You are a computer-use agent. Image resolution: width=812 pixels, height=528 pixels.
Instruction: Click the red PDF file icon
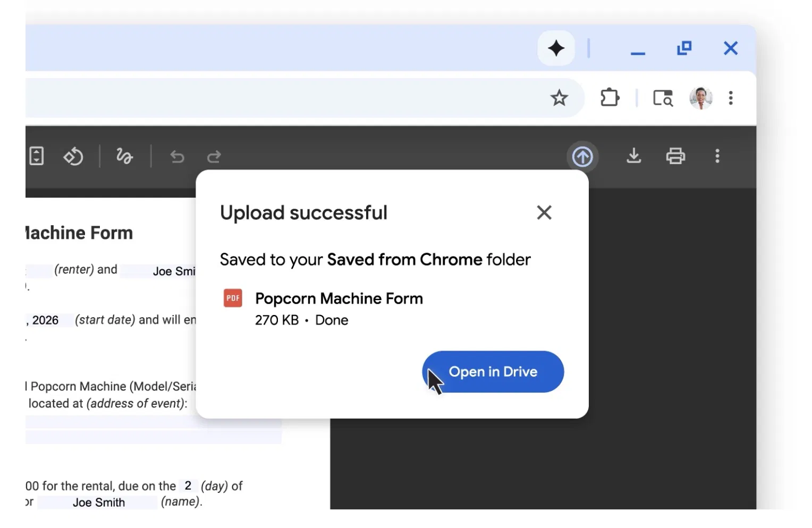click(232, 298)
